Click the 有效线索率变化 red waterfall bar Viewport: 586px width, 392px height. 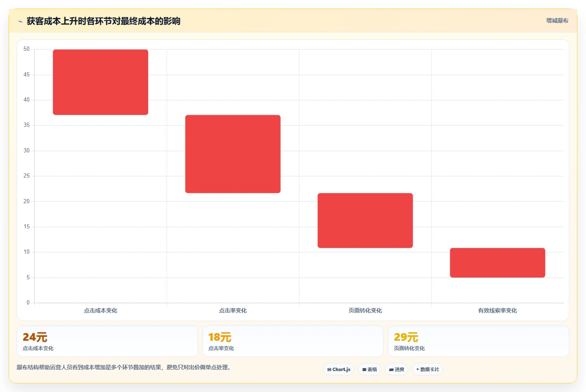click(x=498, y=263)
